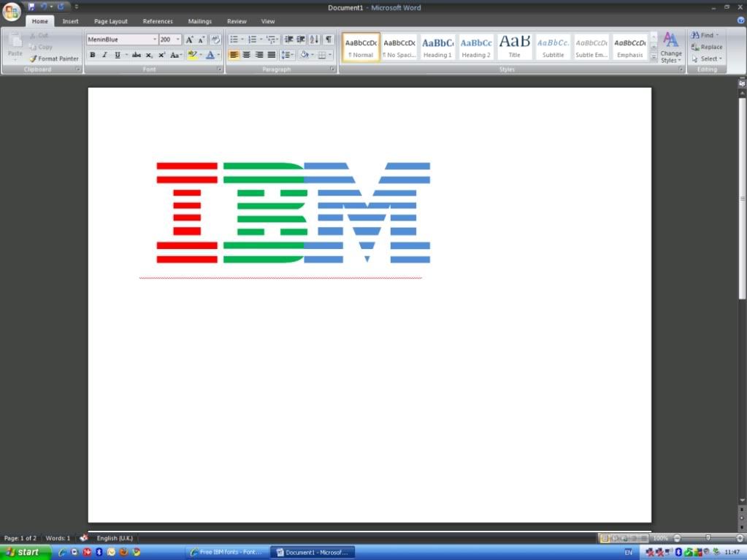Expand the Change Styles menu
The height and width of the screenshot is (560, 747).
pyautogui.click(x=670, y=47)
